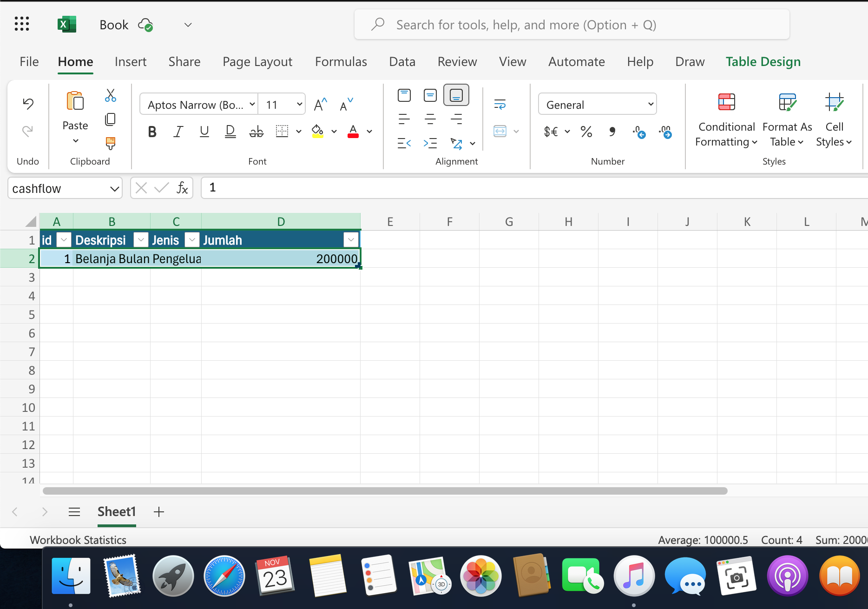Insert a function with the fx button
The height and width of the screenshot is (609, 868).
[182, 187]
